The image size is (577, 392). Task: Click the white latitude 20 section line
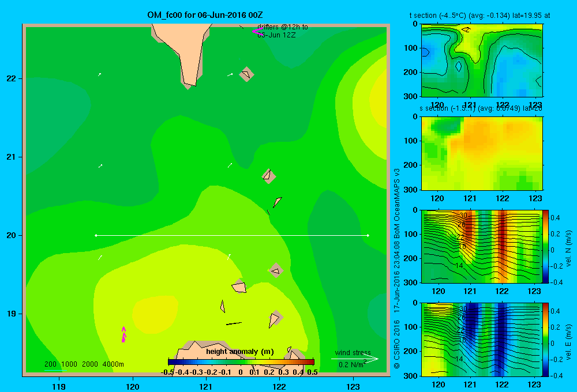[232, 235]
